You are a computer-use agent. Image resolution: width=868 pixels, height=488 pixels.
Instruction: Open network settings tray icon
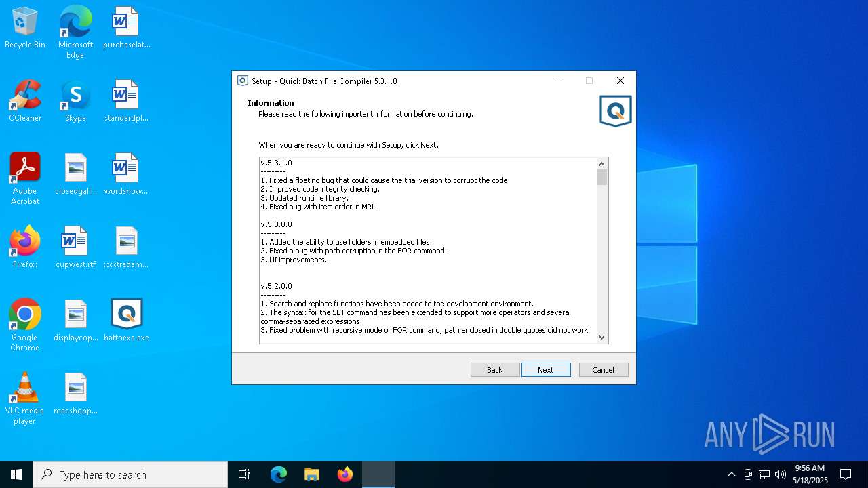tap(764, 474)
